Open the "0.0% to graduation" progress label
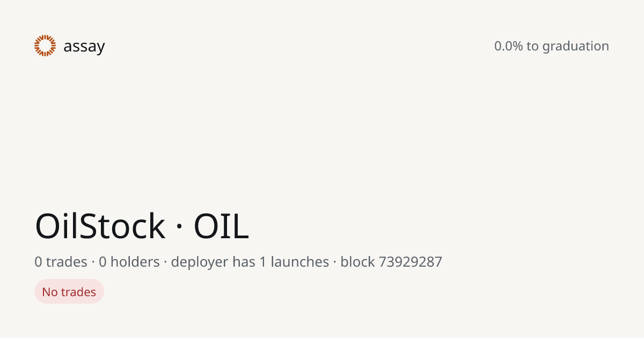 [x=552, y=46]
